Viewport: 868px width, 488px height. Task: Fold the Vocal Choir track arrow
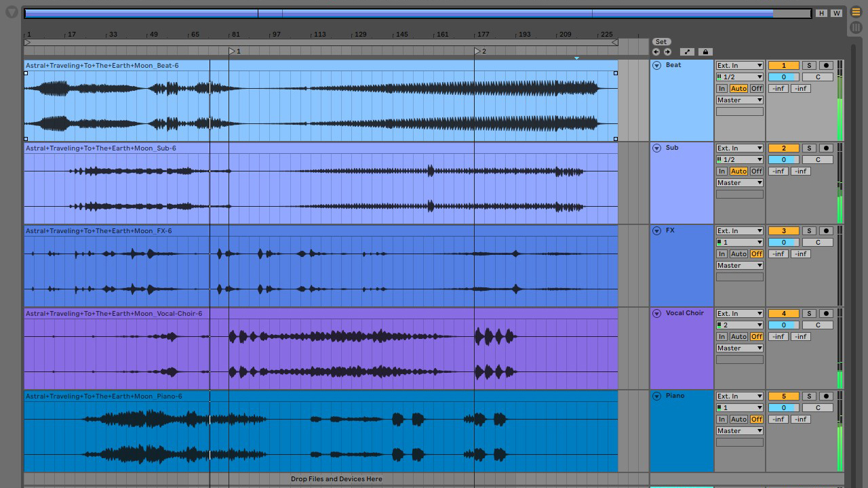656,314
